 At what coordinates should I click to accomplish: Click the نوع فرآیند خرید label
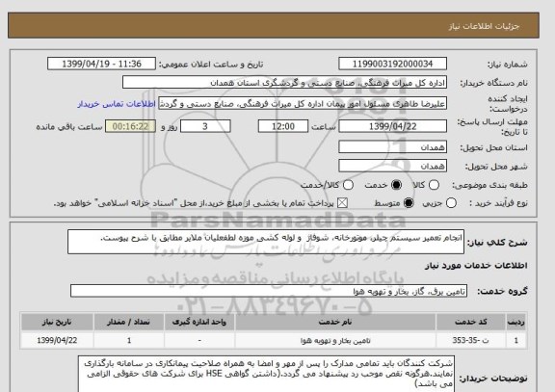[x=498, y=203]
